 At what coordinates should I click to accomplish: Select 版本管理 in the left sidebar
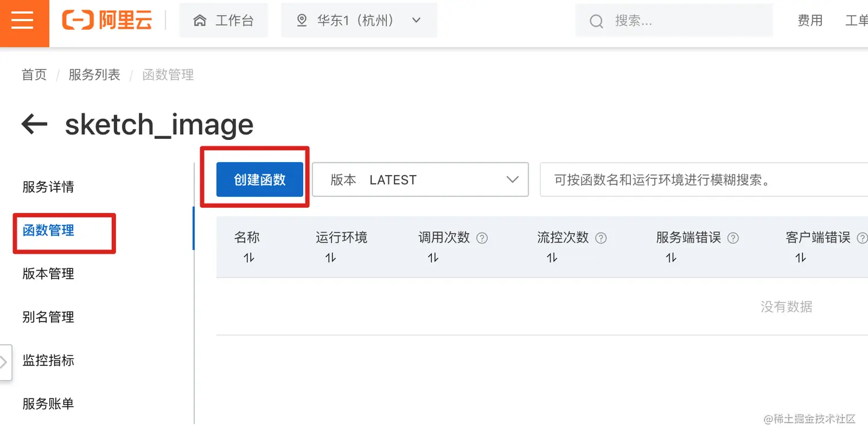[48, 274]
